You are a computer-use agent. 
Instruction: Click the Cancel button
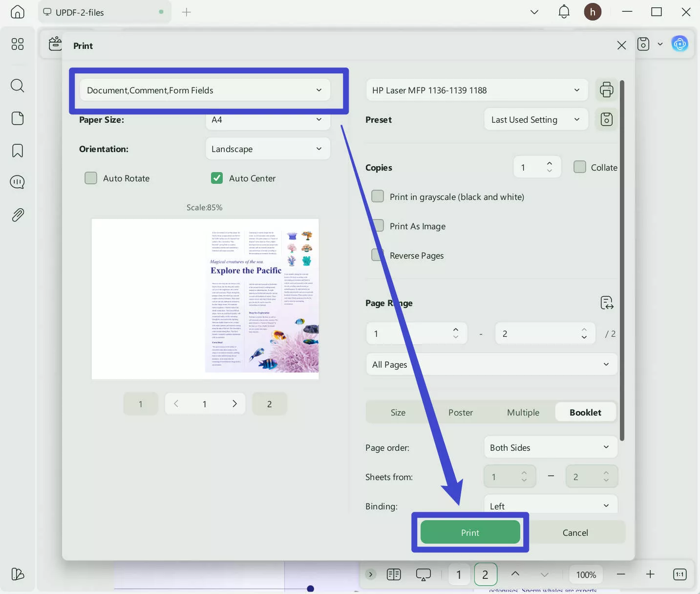point(575,532)
